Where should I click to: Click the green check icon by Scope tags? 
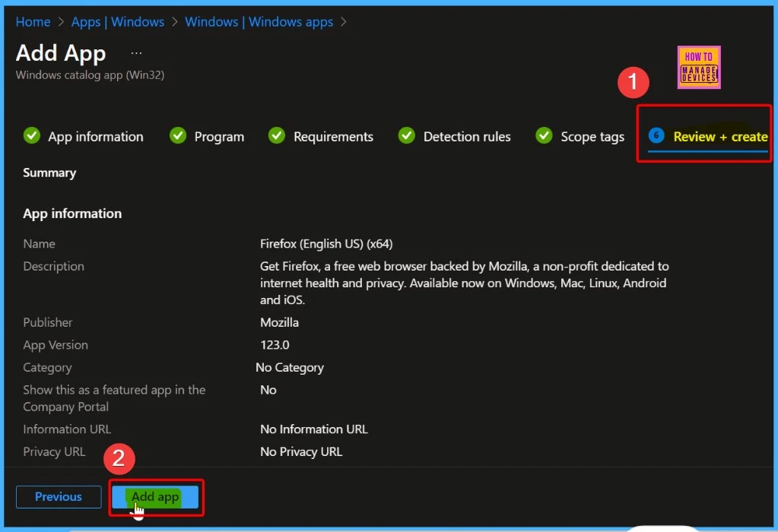(x=544, y=135)
